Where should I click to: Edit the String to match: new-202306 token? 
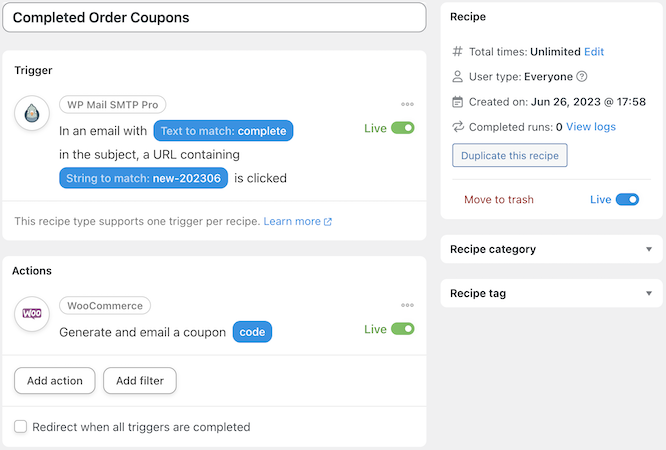[x=144, y=178]
